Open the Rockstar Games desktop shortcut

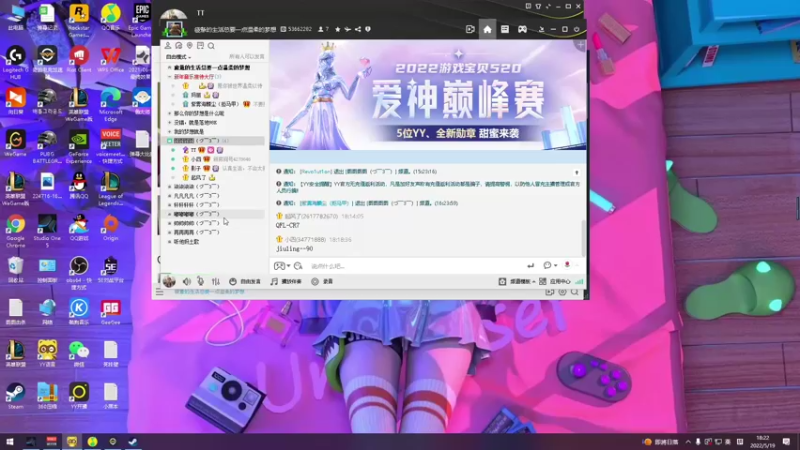[79, 20]
